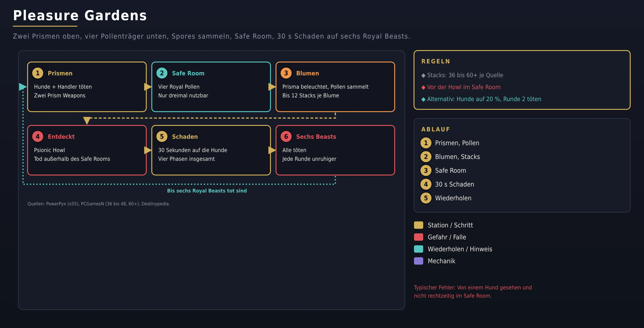Viewport: 644px width, 328px height.
Task: Click Ablauf badge 4 beside 30 s Schaden
Action: click(426, 184)
